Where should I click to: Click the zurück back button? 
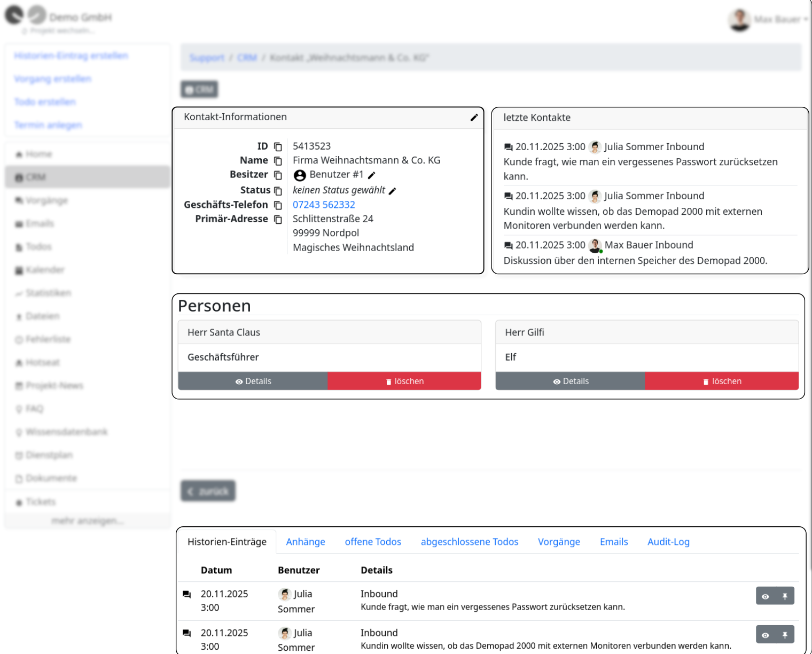point(208,491)
